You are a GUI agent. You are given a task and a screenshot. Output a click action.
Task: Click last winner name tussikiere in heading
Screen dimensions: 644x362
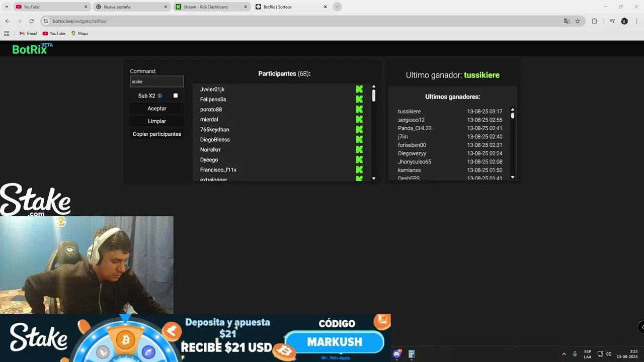pos(481,75)
